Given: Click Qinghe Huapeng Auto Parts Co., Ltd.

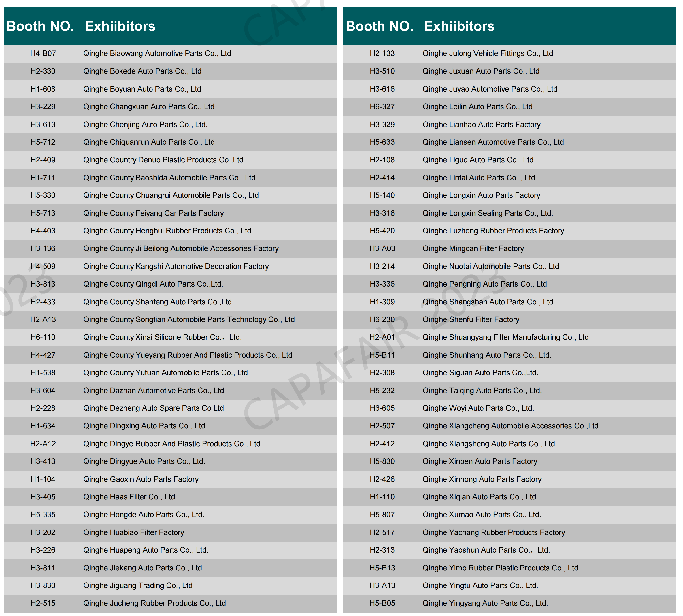Looking at the screenshot, I should coord(146,550).
